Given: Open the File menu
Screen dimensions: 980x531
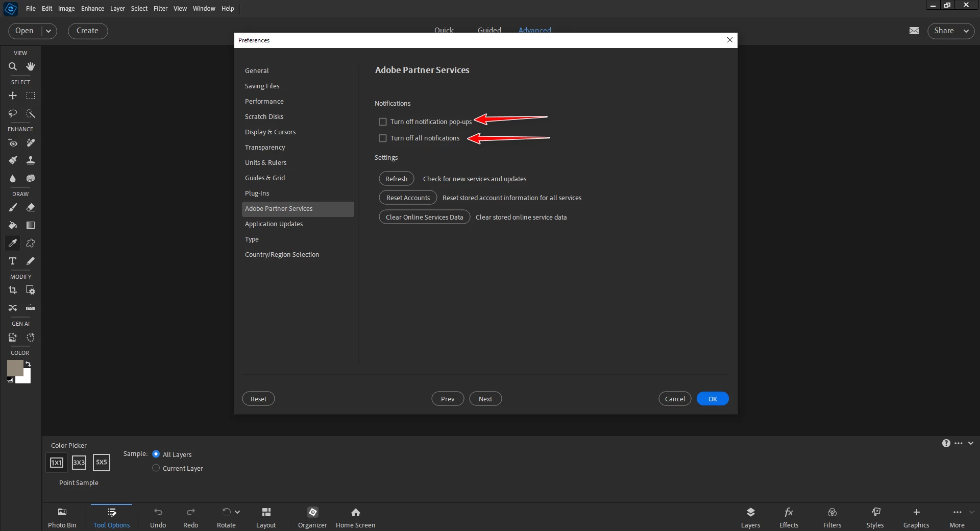Looking at the screenshot, I should pyautogui.click(x=31, y=8).
